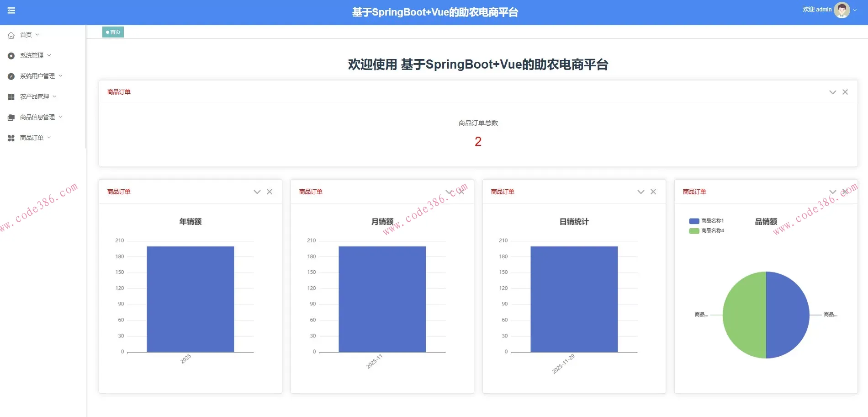The image size is (868, 417).
Task: Toggle the sidebar with the hamburger icon
Action: coord(11,11)
